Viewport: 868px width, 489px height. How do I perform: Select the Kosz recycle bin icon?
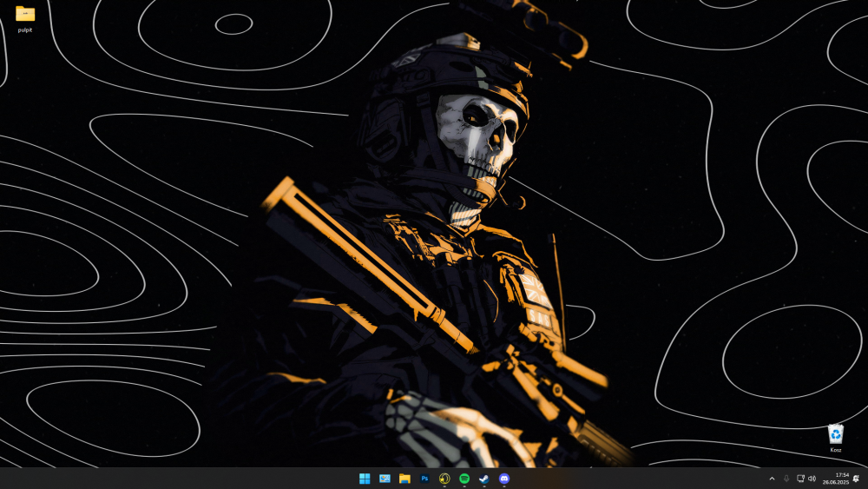point(836,438)
